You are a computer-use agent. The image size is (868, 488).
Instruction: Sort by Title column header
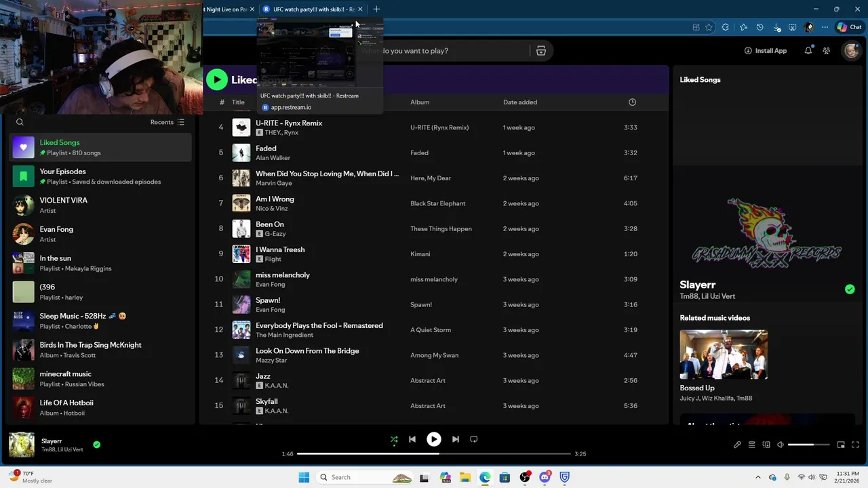tap(238, 102)
